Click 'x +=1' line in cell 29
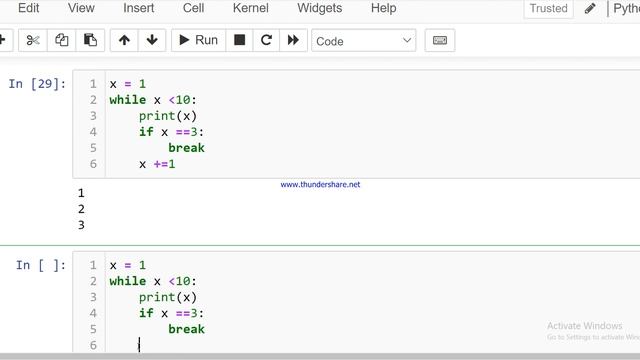The height and width of the screenshot is (360, 640). pos(157,164)
